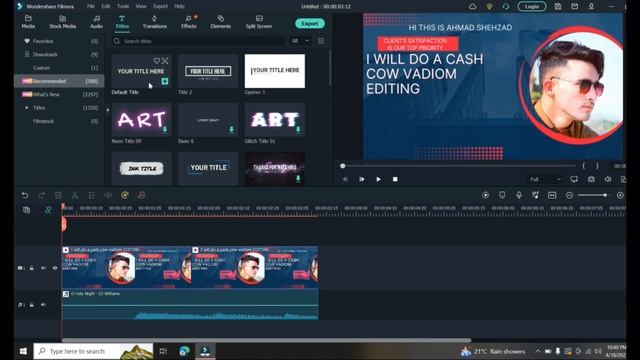
Task: Click the Search titles field
Action: [198, 41]
